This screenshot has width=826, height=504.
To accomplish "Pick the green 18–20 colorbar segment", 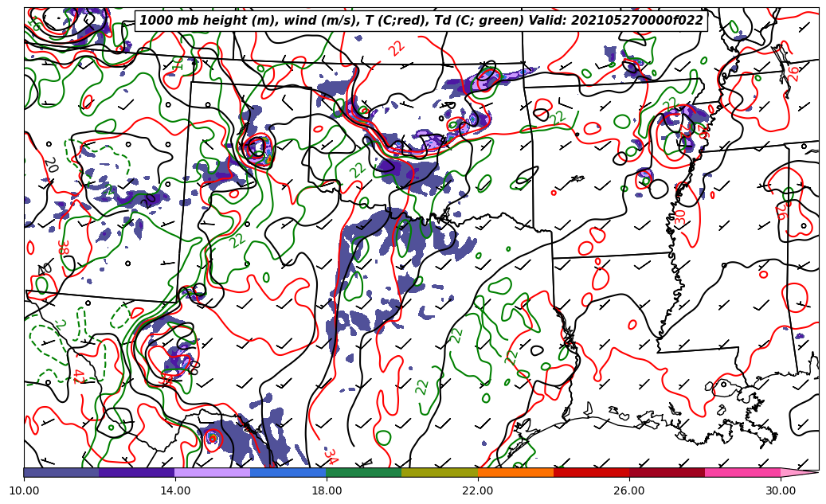I will pos(364,472).
